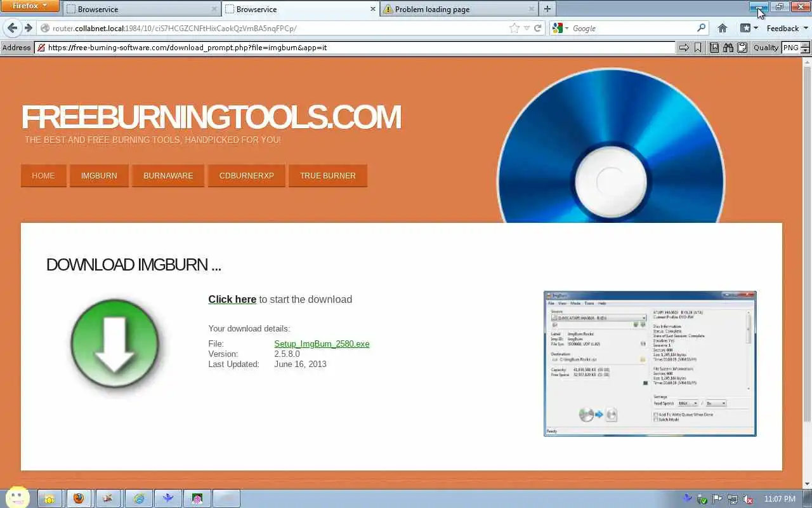Click the Action Center flag tray icon
The height and width of the screenshot is (508, 812).
[717, 499]
